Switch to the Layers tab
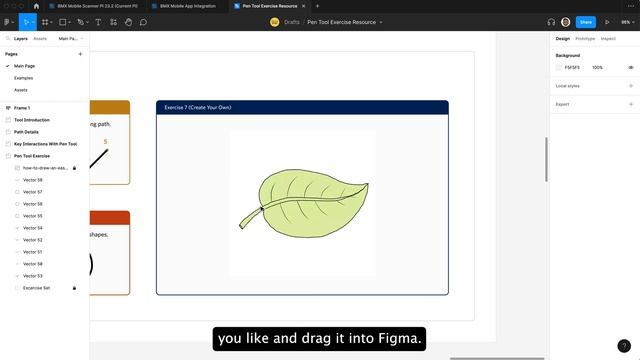640x360 pixels. click(x=20, y=38)
